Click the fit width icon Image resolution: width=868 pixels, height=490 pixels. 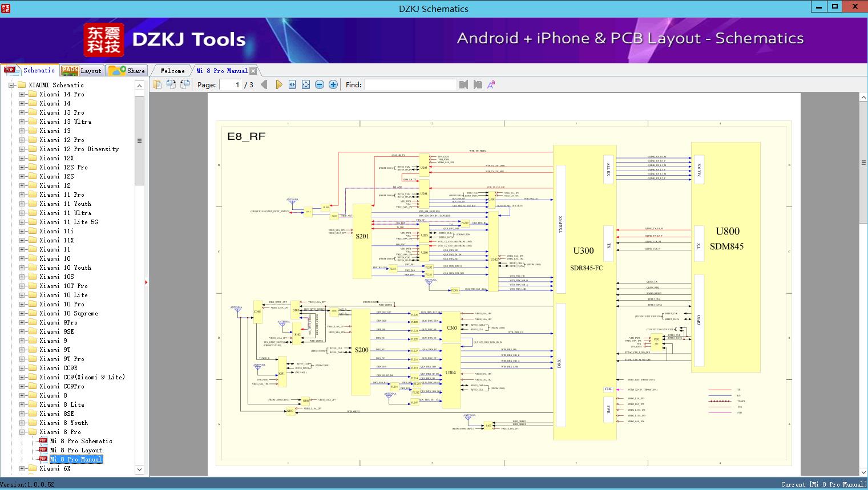(292, 84)
